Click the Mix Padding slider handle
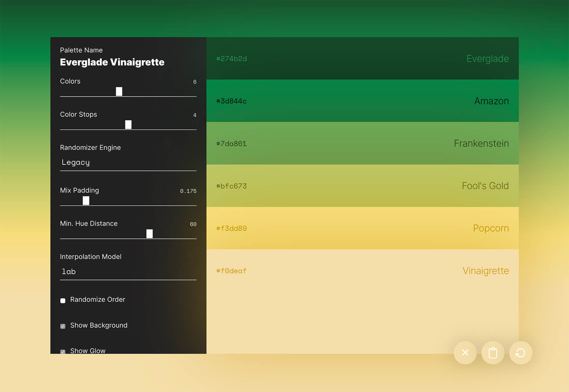 point(86,201)
